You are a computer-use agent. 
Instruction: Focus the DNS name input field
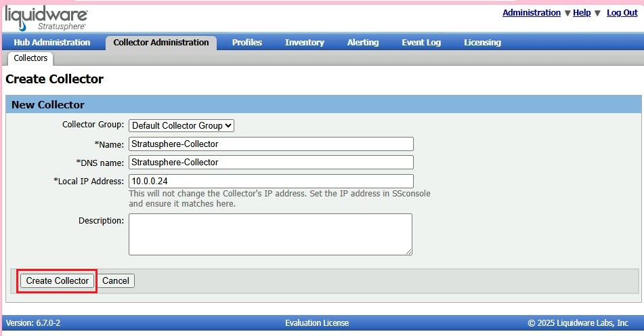(x=271, y=163)
